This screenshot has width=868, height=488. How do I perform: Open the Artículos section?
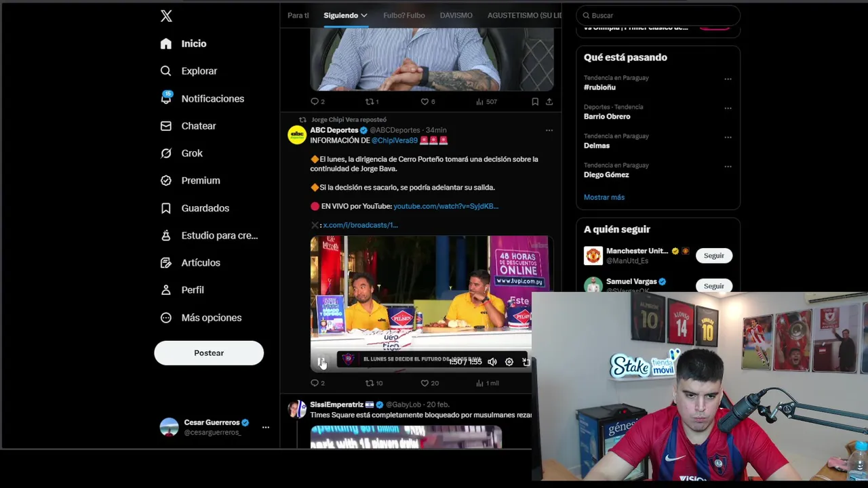pos(190,262)
